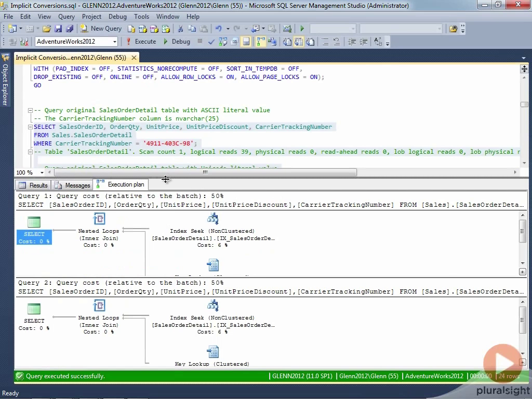Switch to the Results tab
The height and width of the screenshot is (399, 532).
click(33, 185)
